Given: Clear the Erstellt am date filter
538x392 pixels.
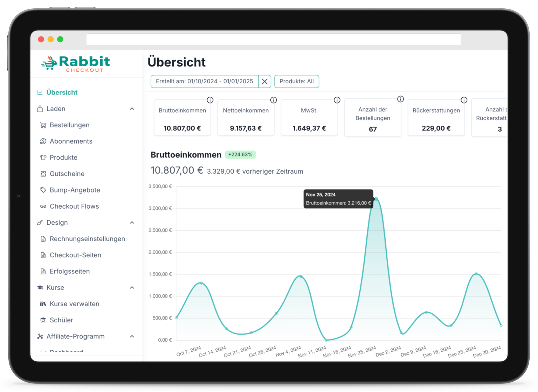Looking at the screenshot, I should pos(265,82).
